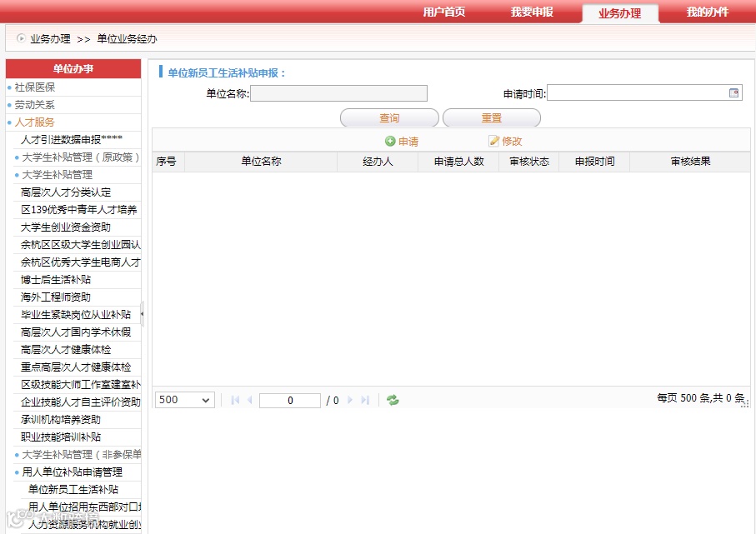Collapse the left sidebar with splitter arrow
Screen dimensions: 756x534
click(142, 314)
